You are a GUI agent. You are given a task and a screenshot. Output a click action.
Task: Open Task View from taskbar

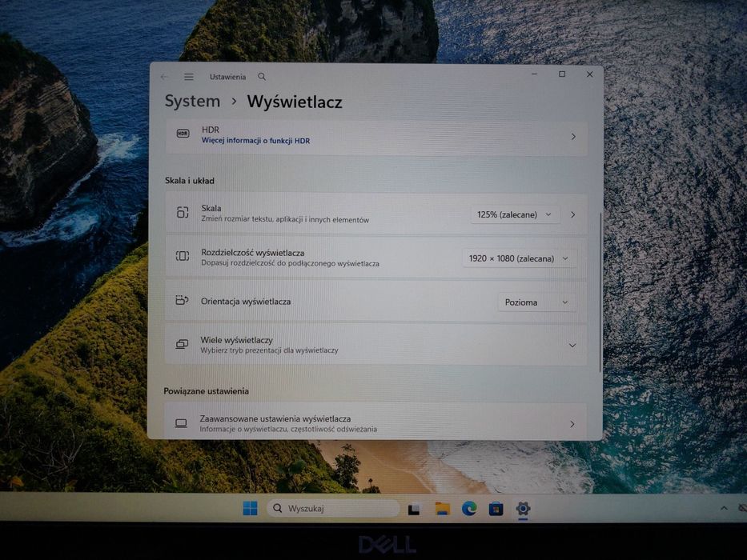pos(413,509)
